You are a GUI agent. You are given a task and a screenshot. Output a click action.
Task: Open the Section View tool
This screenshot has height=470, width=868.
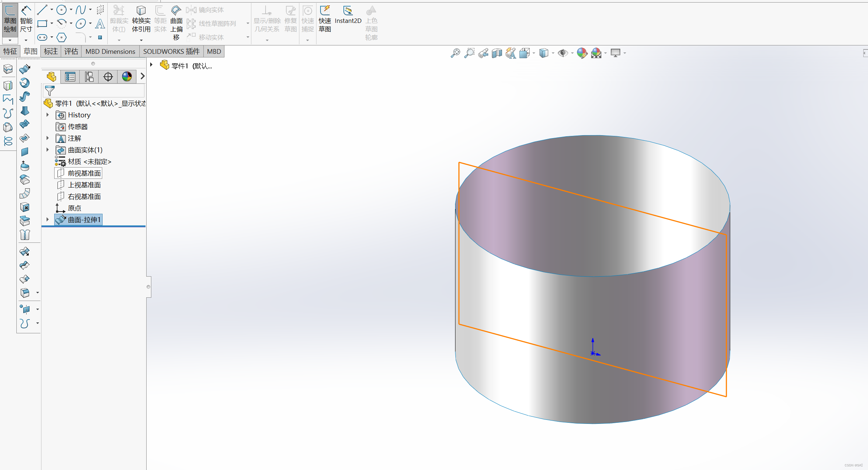coord(497,53)
